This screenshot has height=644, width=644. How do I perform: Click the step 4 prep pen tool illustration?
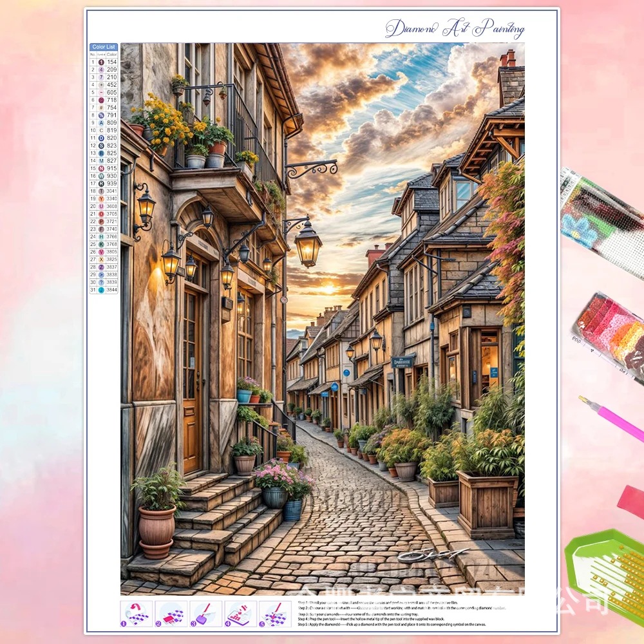[241, 614]
